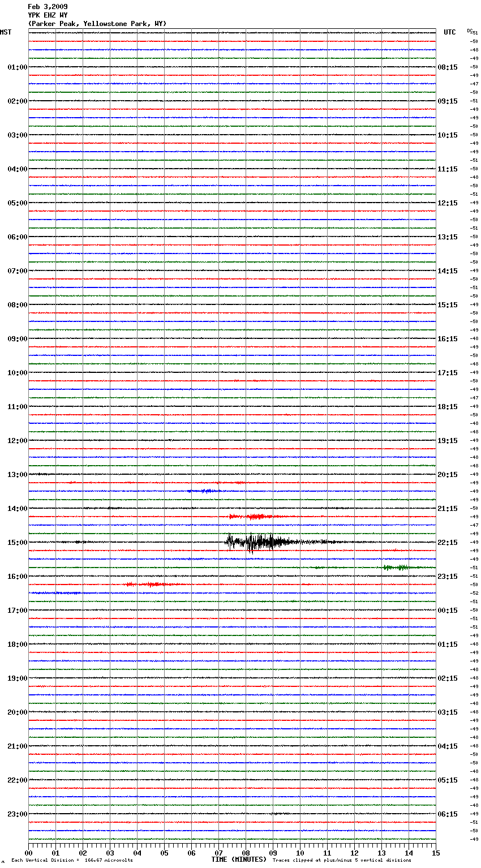
Task: Select the '03:00' MST hour label
Action: (x=17, y=135)
